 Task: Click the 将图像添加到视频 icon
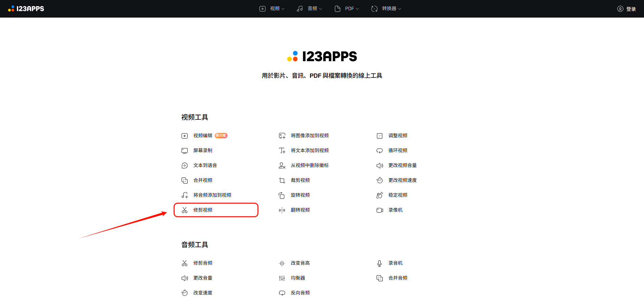pyautogui.click(x=282, y=136)
